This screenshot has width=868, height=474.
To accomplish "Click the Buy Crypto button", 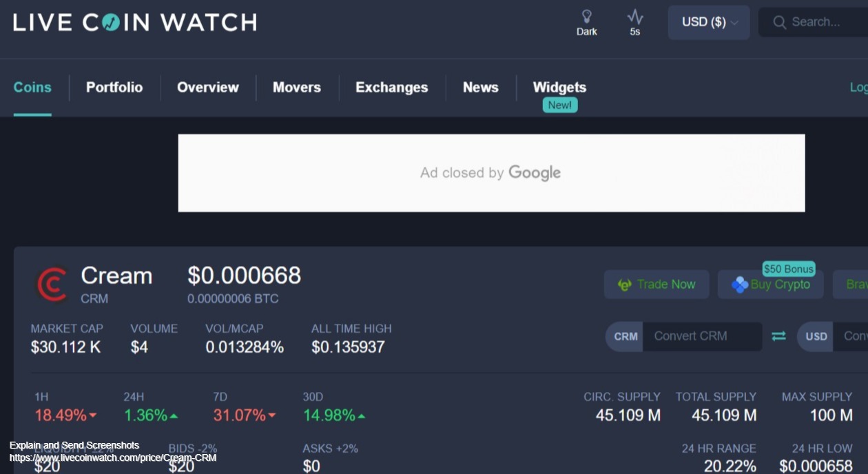I will pyautogui.click(x=771, y=285).
